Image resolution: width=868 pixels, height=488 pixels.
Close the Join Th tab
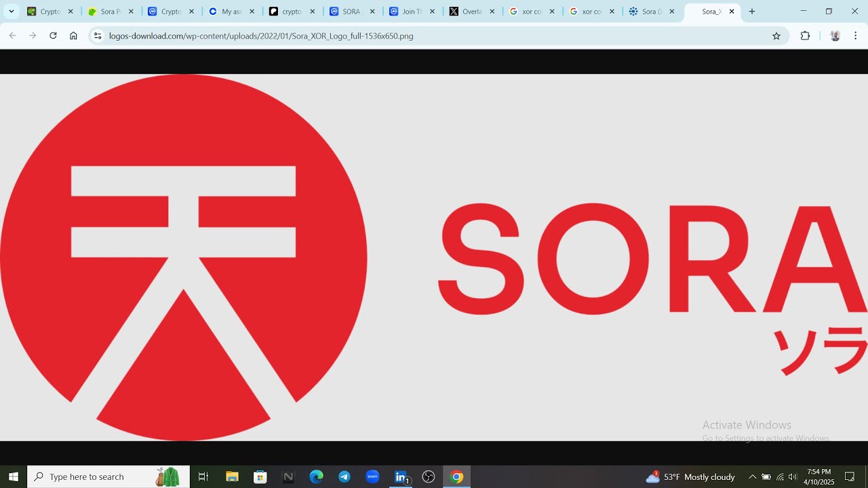click(x=432, y=12)
